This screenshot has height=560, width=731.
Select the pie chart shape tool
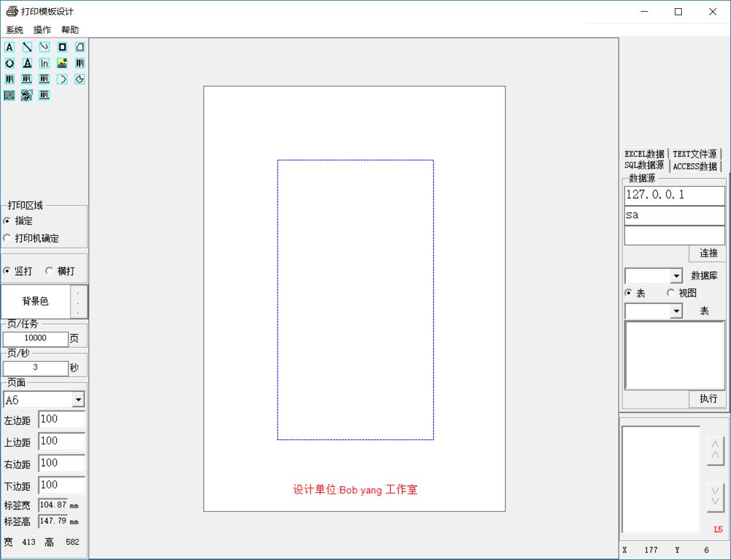tap(80, 79)
